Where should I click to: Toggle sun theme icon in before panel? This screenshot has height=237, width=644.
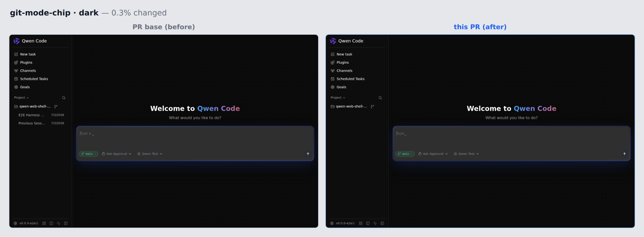point(37,223)
